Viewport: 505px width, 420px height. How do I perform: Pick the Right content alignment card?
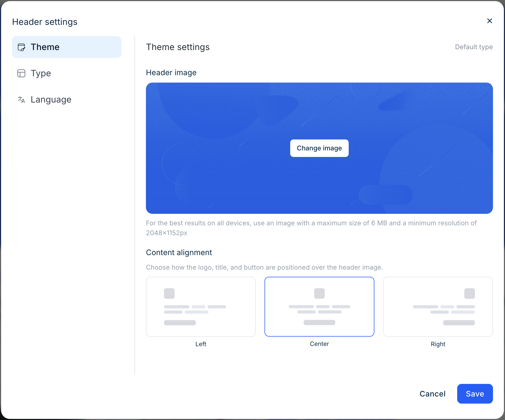point(438,307)
